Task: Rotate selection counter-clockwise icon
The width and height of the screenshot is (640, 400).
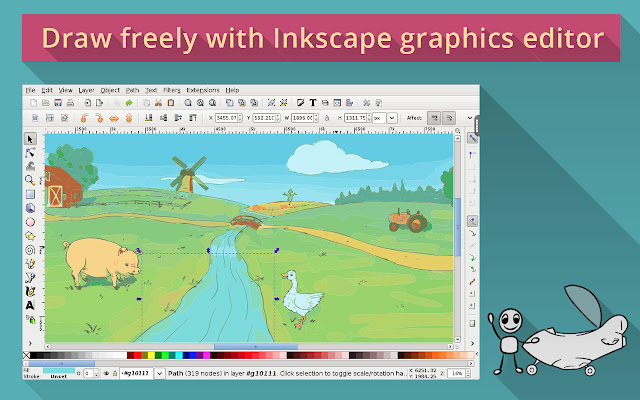Action: pyautogui.click(x=84, y=118)
